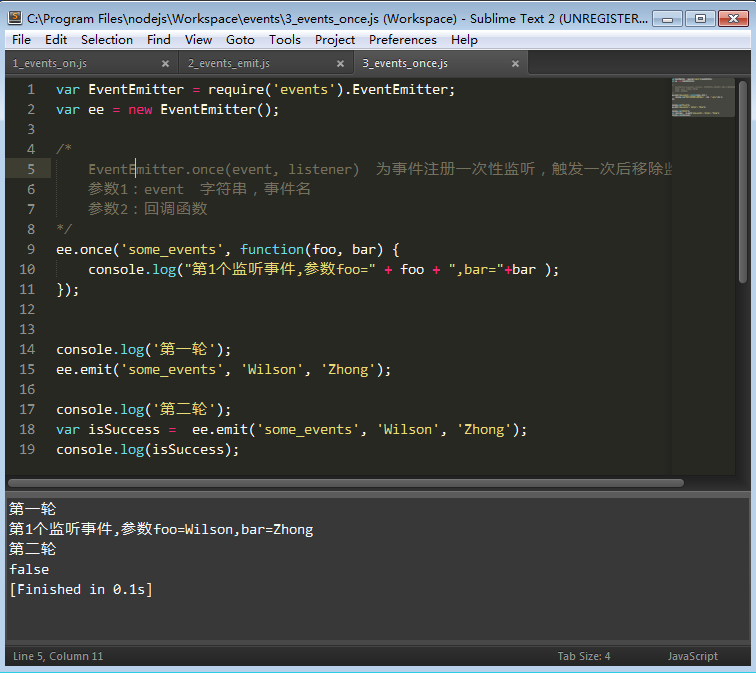Screen dimensions: 756x673
Task: Open the Tab Size: 4 selector
Action: 584,656
